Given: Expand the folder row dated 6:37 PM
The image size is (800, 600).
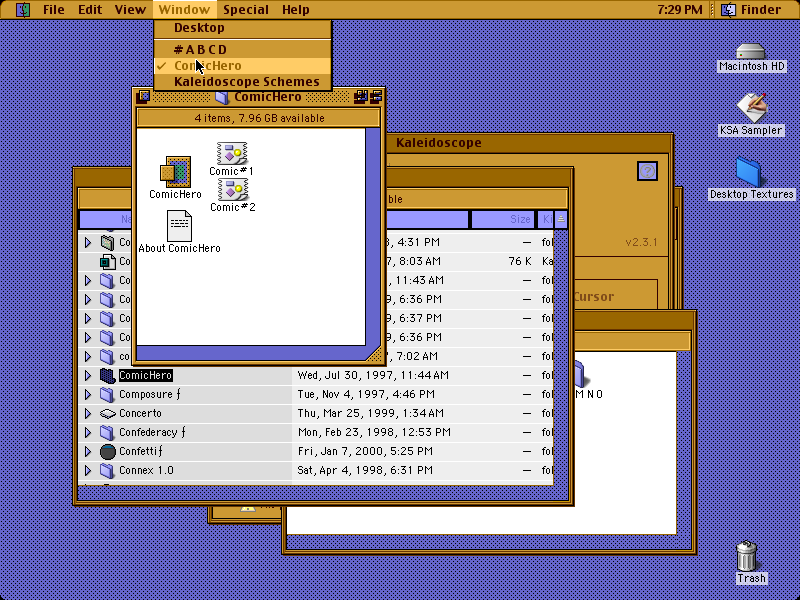Looking at the screenshot, I should coord(88,318).
